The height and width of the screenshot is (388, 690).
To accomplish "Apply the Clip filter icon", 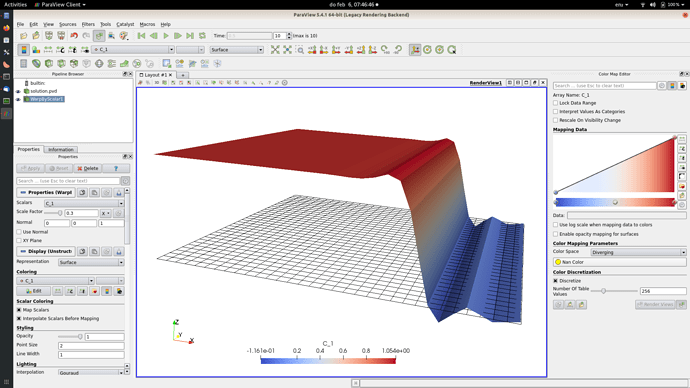I will point(49,64).
